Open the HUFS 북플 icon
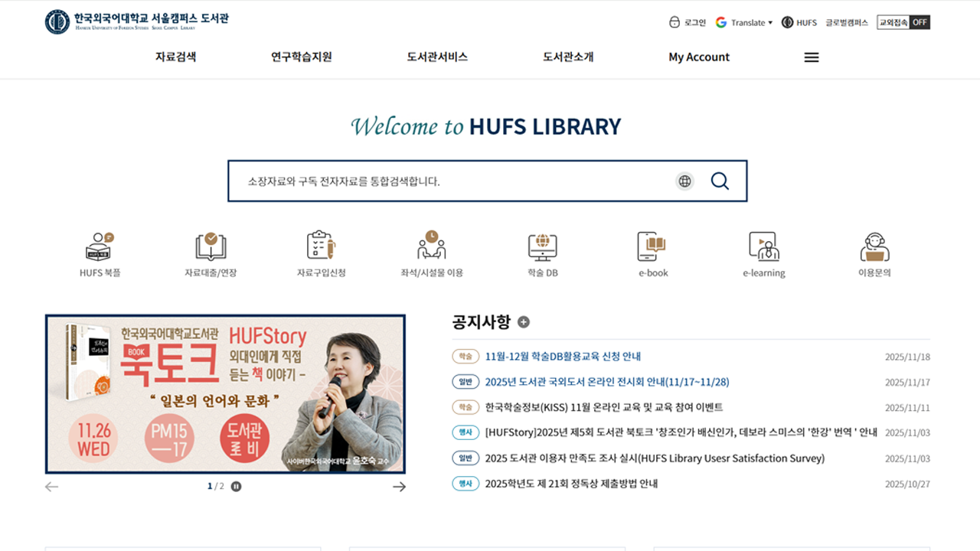This screenshot has width=980, height=551. pyautogui.click(x=100, y=246)
